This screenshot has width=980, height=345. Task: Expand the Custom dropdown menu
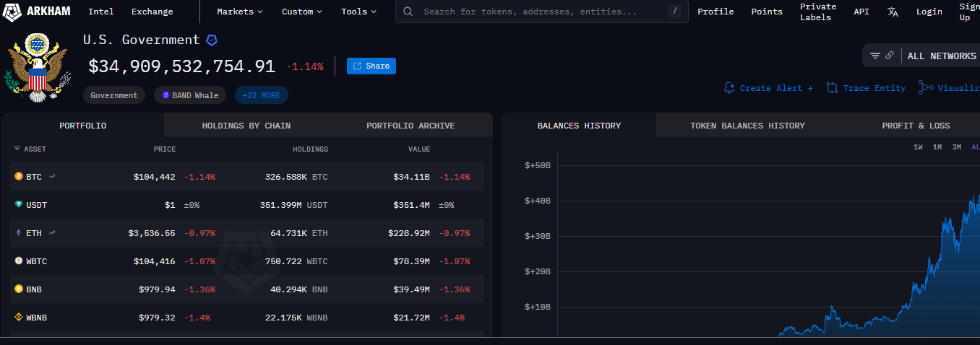302,12
